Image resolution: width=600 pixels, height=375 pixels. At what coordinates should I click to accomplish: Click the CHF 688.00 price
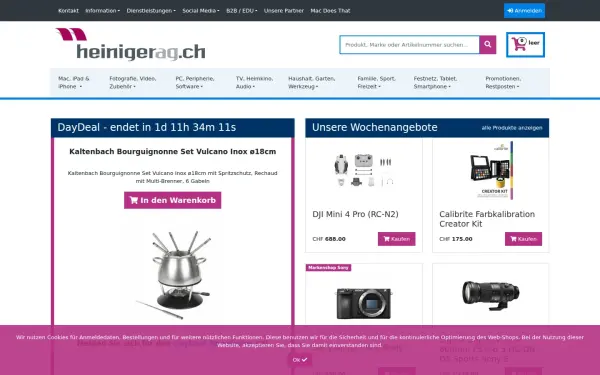click(329, 239)
